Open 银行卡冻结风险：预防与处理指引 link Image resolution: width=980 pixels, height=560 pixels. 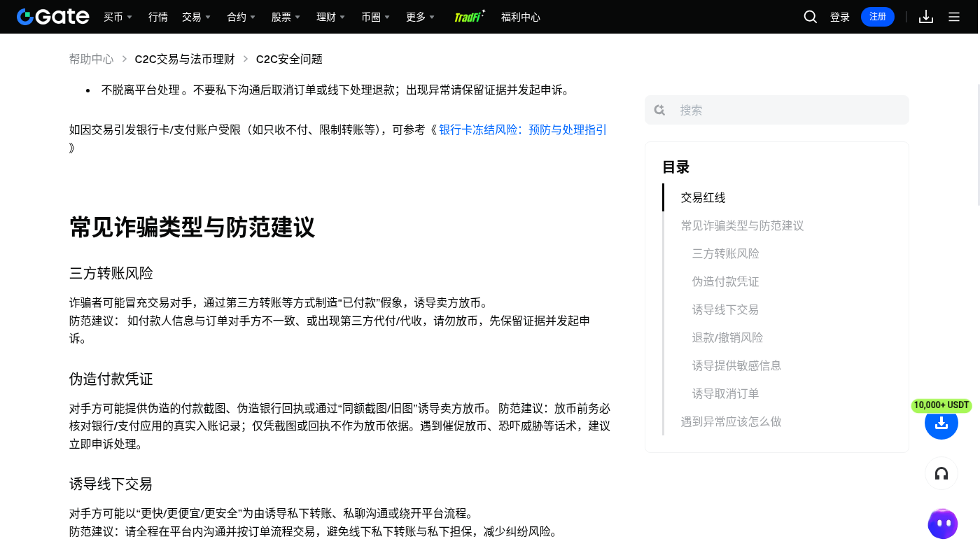(523, 129)
